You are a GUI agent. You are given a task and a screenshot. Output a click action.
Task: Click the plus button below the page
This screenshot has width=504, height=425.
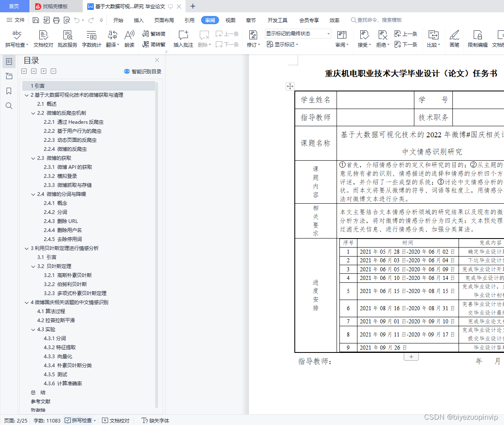click(x=411, y=357)
